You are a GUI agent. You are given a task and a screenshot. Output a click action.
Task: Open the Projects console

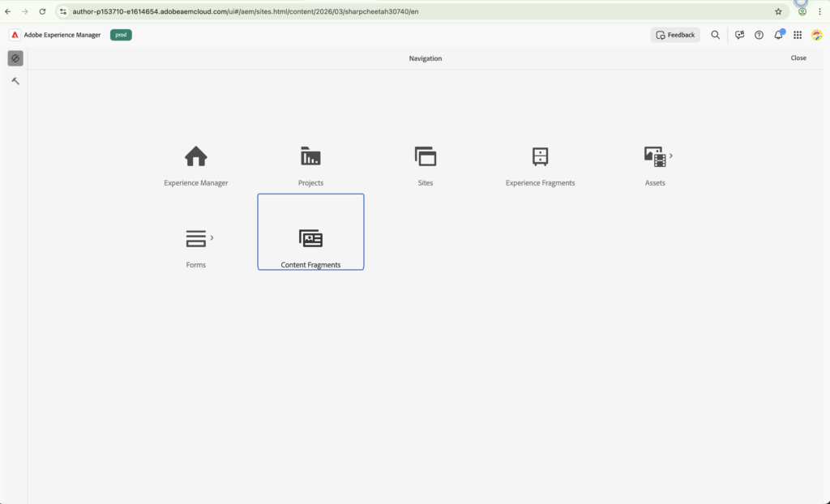[x=310, y=158]
